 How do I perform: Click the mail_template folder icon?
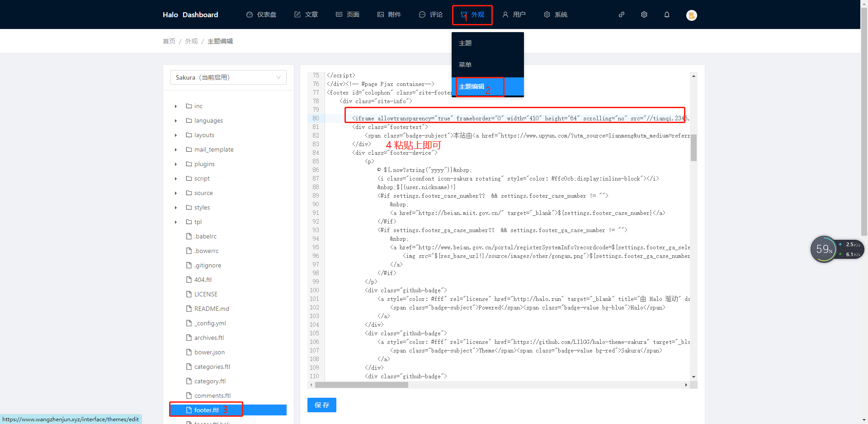[x=189, y=149]
